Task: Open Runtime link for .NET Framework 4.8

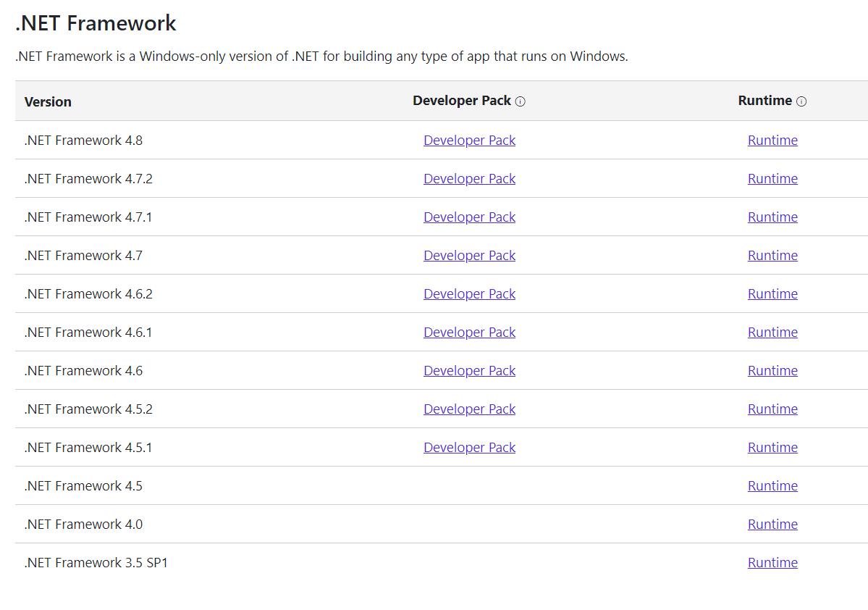Action: (772, 140)
